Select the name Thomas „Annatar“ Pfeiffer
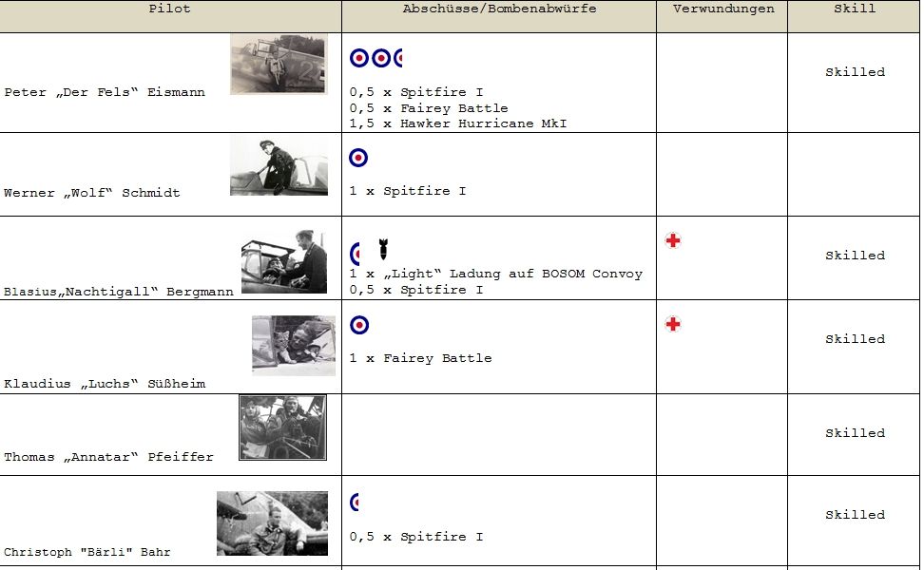This screenshot has width=924, height=570. pyautogui.click(x=109, y=456)
